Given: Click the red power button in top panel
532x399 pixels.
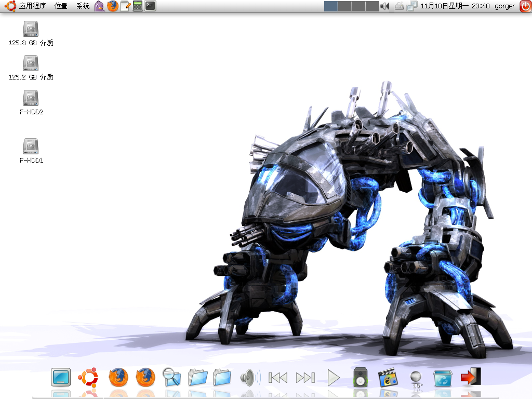Looking at the screenshot, I should [x=526, y=6].
